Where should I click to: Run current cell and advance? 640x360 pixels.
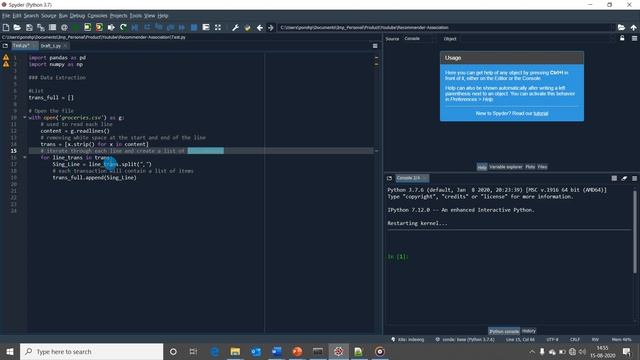coord(99,27)
